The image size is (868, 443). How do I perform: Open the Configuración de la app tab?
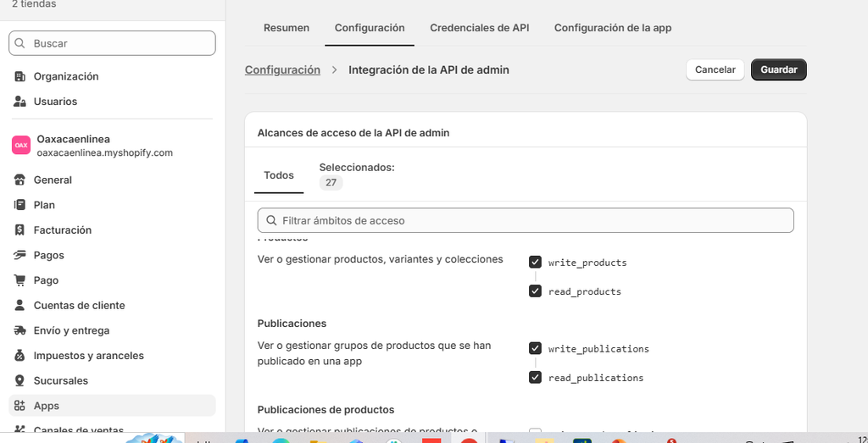pos(613,28)
